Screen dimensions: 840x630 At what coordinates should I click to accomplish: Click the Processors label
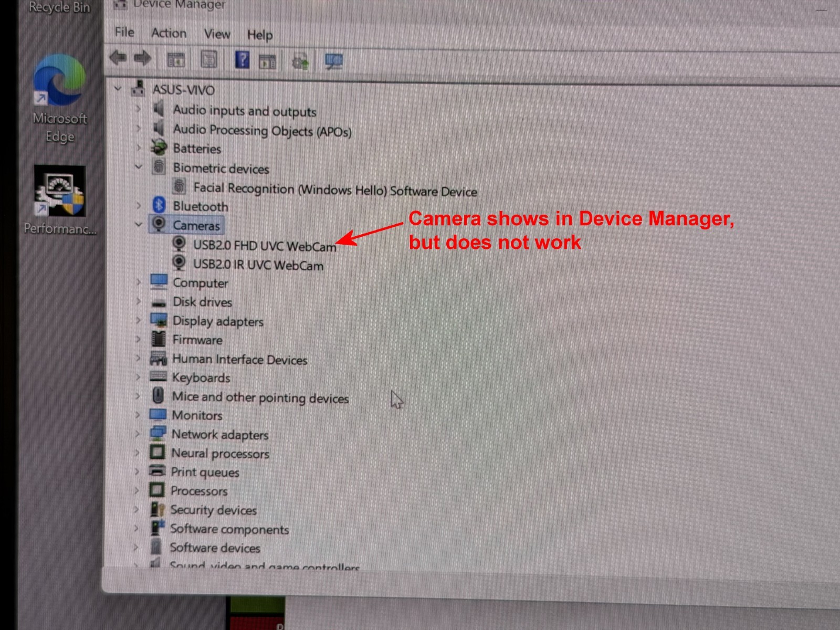pyautogui.click(x=199, y=491)
